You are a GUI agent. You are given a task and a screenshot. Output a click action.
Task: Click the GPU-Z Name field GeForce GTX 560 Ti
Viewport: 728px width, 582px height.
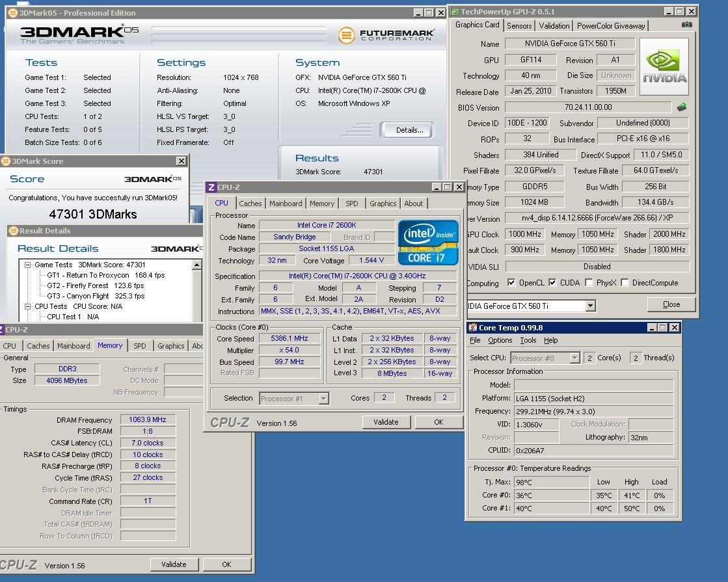click(x=570, y=44)
